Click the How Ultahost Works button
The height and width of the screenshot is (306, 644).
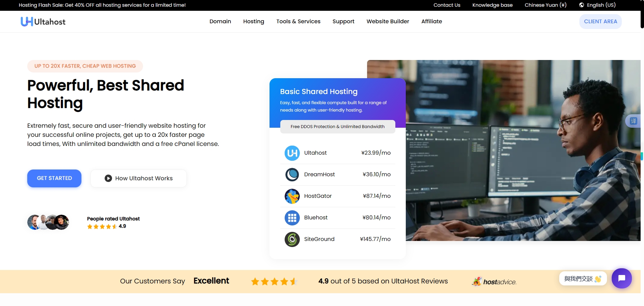(x=139, y=178)
